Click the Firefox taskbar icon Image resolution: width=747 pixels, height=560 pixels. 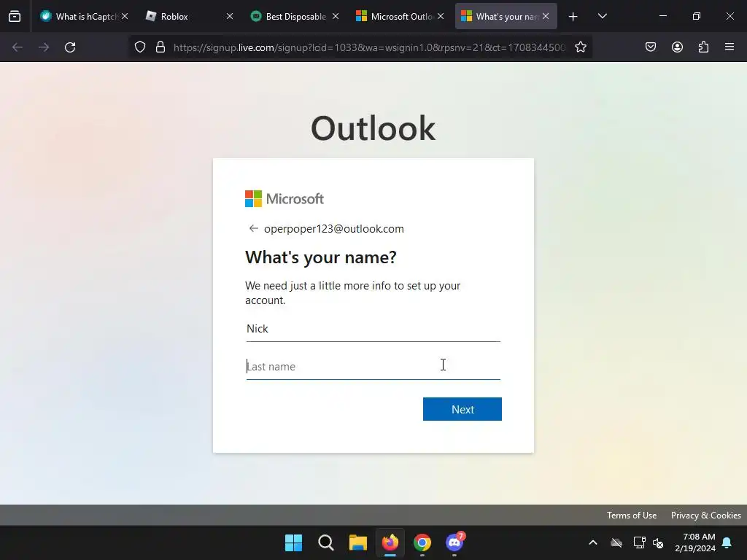[390, 542]
